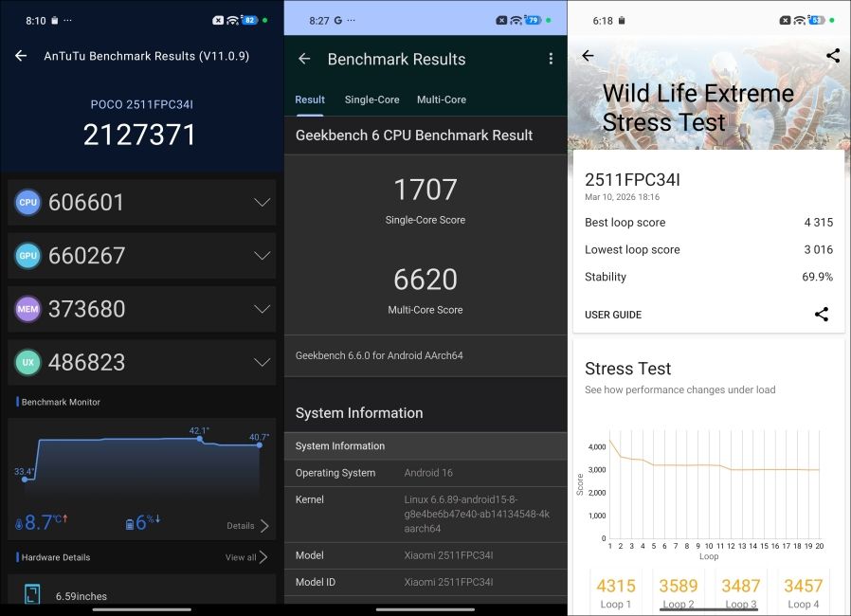Select the CPU score badge icon
Image resolution: width=851 pixels, height=616 pixels.
[x=27, y=202]
